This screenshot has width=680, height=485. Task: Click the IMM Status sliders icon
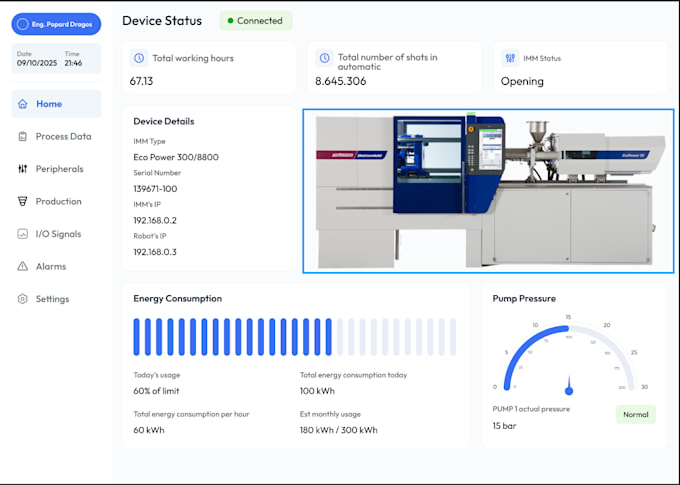[510, 58]
